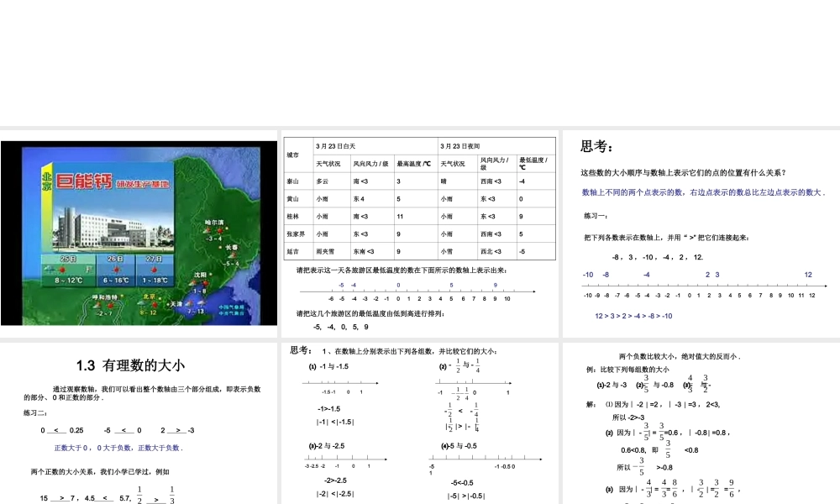Click the 北京 weather icon on the map
840x504 pixels.
[149, 304]
